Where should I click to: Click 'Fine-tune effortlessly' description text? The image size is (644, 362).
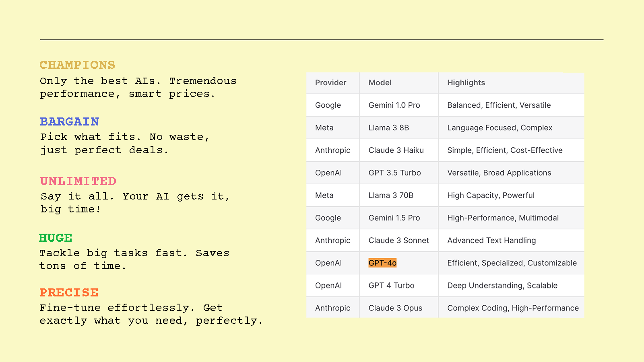pos(151,314)
